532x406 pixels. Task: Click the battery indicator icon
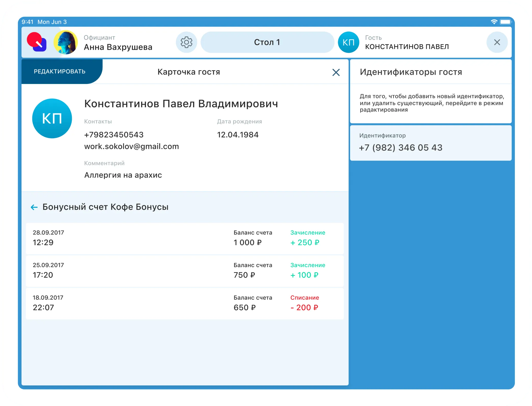(505, 22)
